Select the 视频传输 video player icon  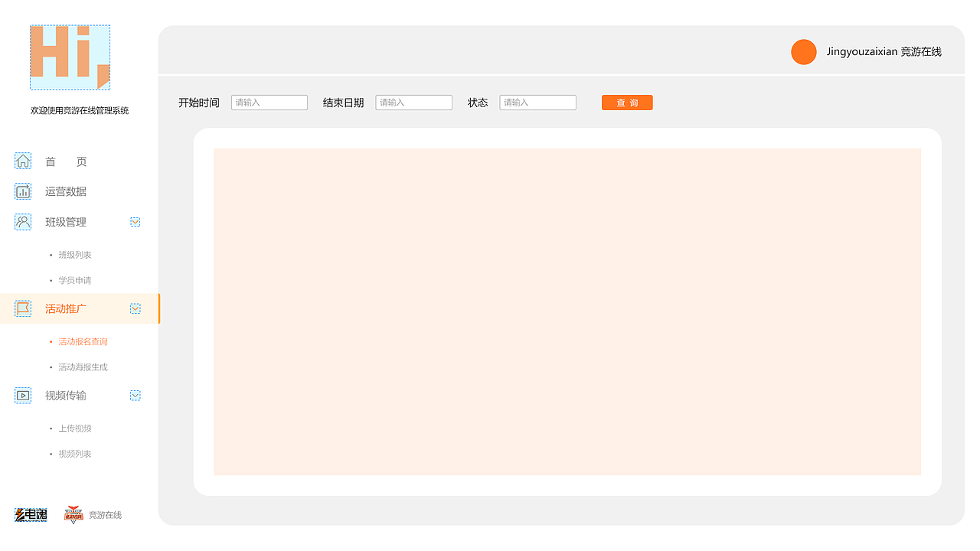(x=23, y=395)
